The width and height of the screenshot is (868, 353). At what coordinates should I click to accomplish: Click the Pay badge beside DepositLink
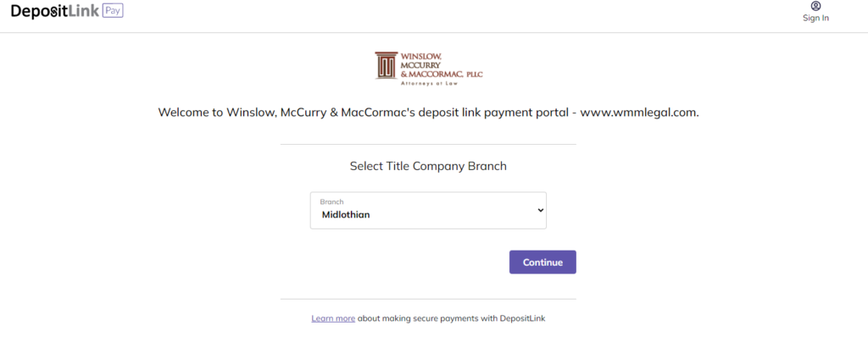pyautogui.click(x=113, y=10)
